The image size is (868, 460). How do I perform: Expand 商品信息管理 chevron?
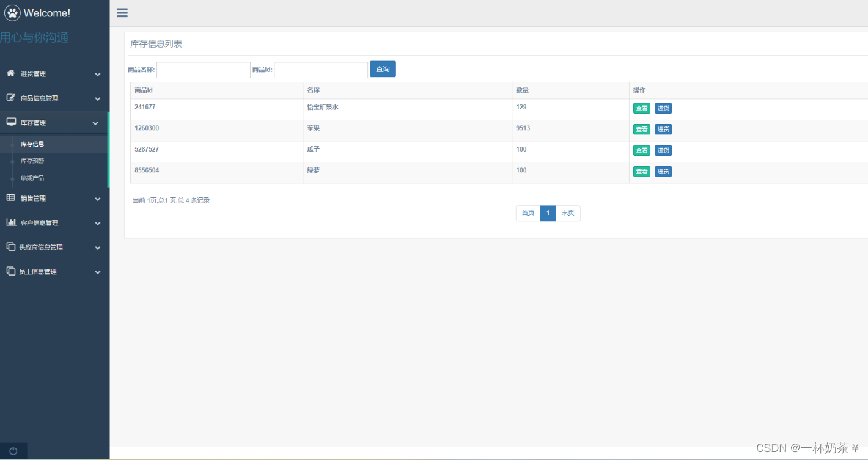(x=98, y=99)
